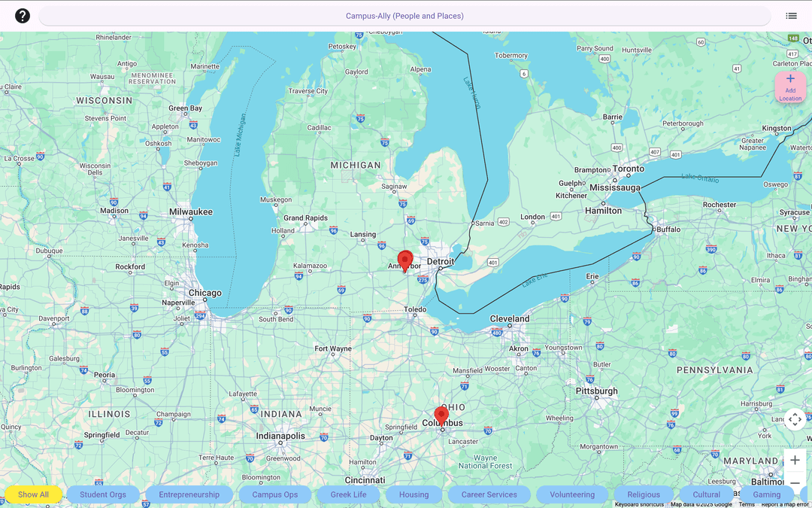The height and width of the screenshot is (508, 812).
Task: Open the list menu icon at top right
Action: [791, 16]
